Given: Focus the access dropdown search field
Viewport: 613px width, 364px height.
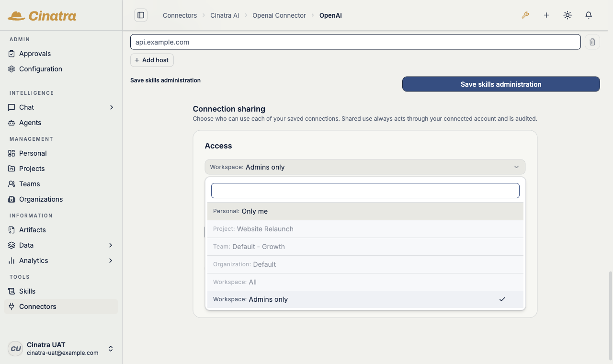Looking at the screenshot, I should tap(365, 191).
